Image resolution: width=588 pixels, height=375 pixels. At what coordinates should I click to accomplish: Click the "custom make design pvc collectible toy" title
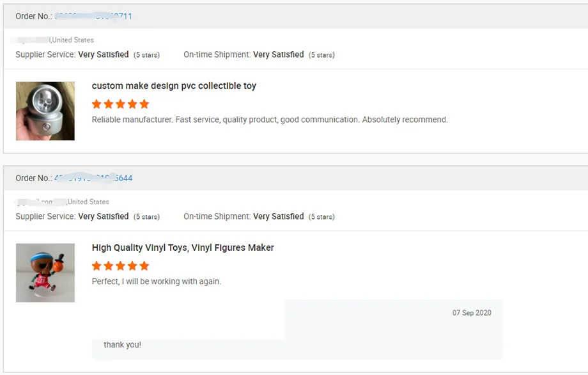[x=174, y=86]
